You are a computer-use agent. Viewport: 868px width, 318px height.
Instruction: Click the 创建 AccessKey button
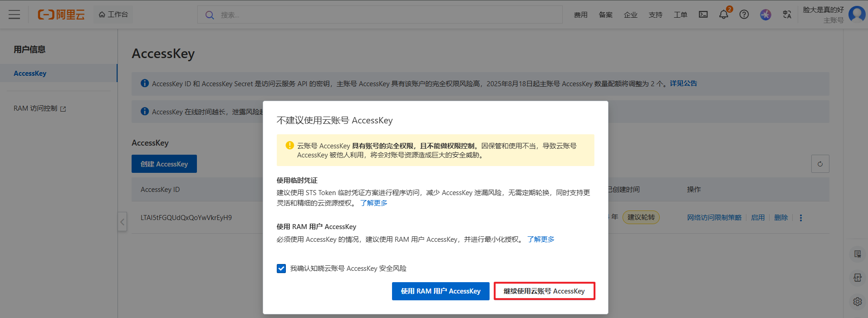click(164, 164)
